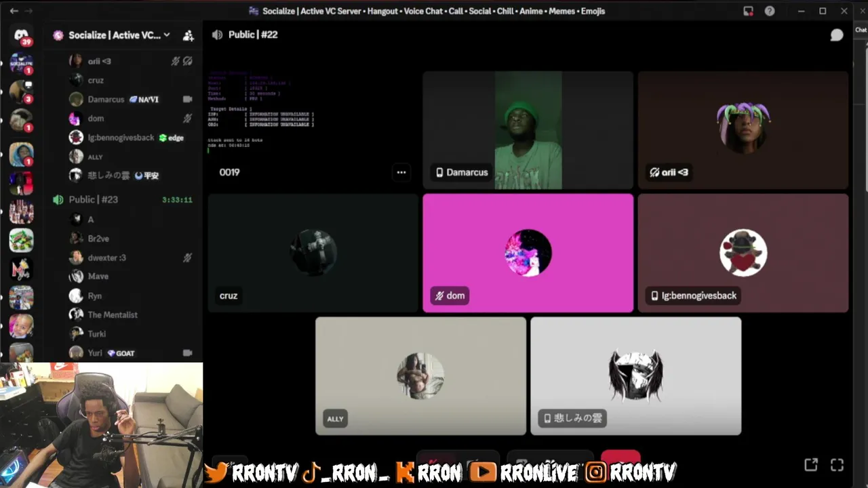The width and height of the screenshot is (868, 488).
Task: Open Discord home direct messages icon
Action: tap(21, 35)
